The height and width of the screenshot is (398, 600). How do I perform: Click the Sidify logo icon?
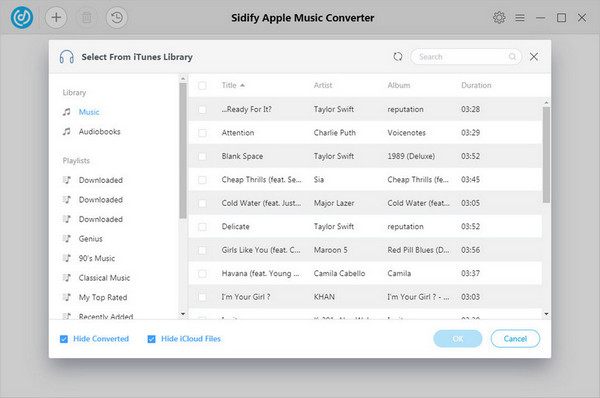click(22, 18)
